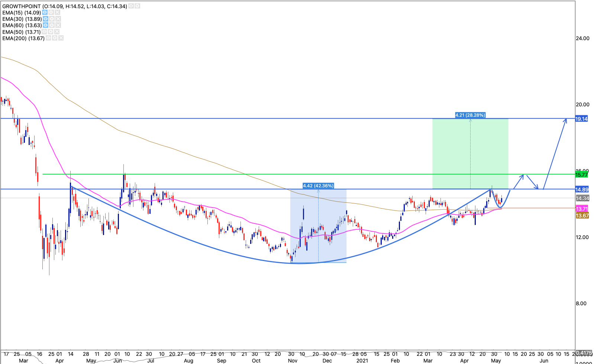Toggle visibility of GROWTHPOINT price series
This screenshot has width=594, height=364.
131,6
